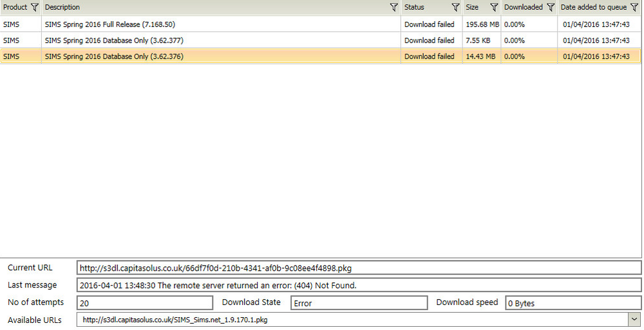
Task: Click the Download speed field showing 0 Bytes
Action: (x=573, y=303)
